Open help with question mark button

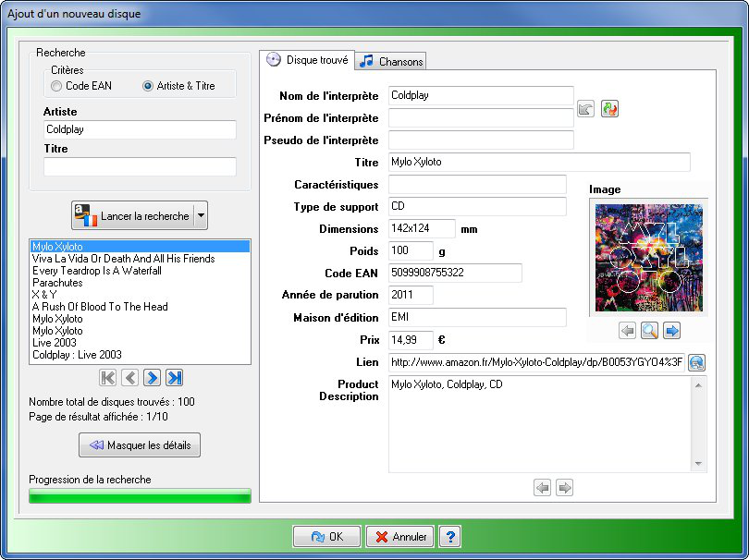(x=450, y=537)
